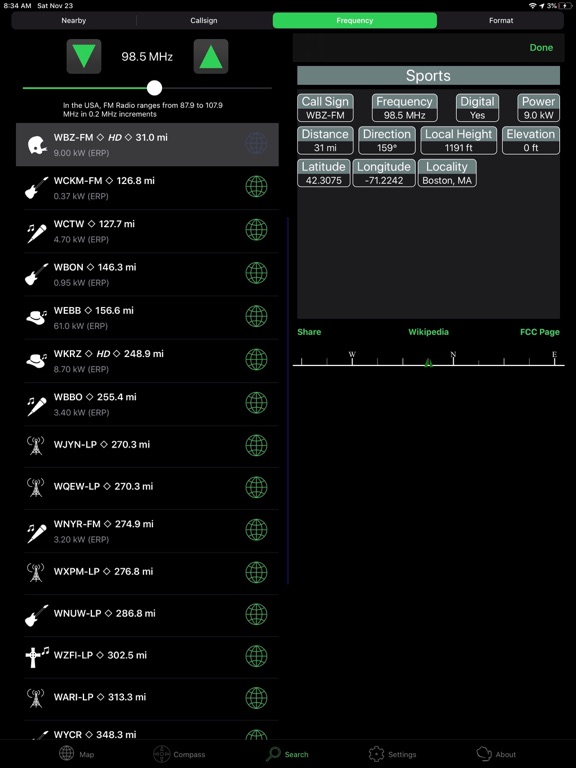The height and width of the screenshot is (768, 576).
Task: Click the antenna tower icon beside WQEW-LP
Action: pyautogui.click(x=35, y=488)
